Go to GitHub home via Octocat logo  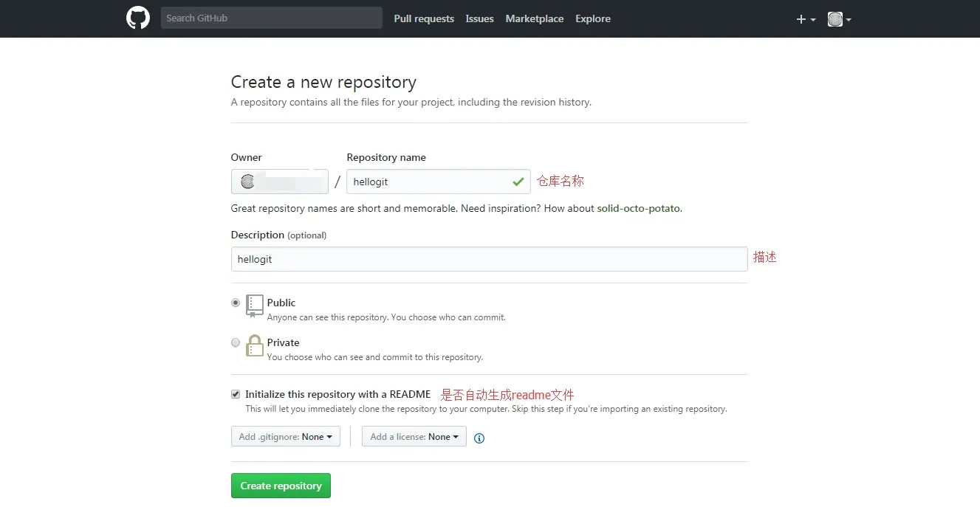(138, 18)
